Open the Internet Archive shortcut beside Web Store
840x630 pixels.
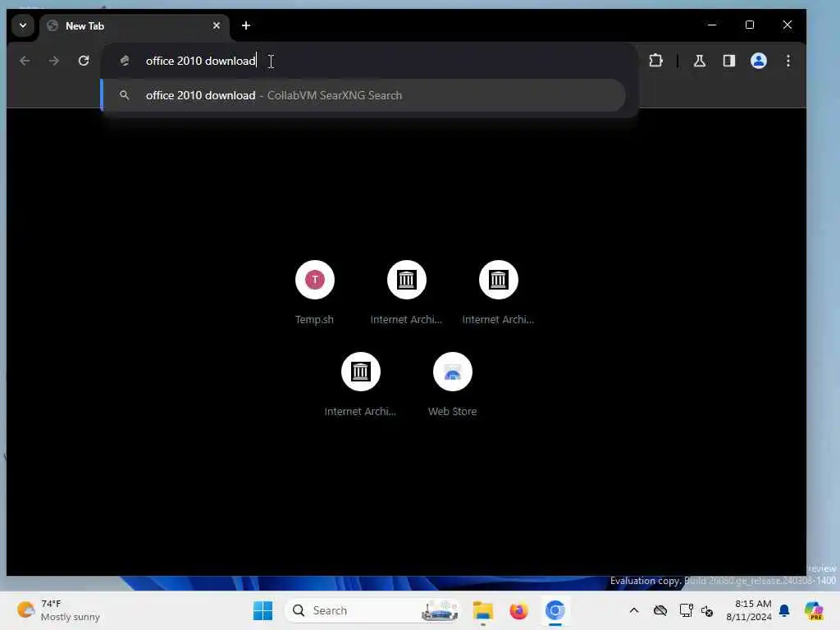tap(361, 384)
